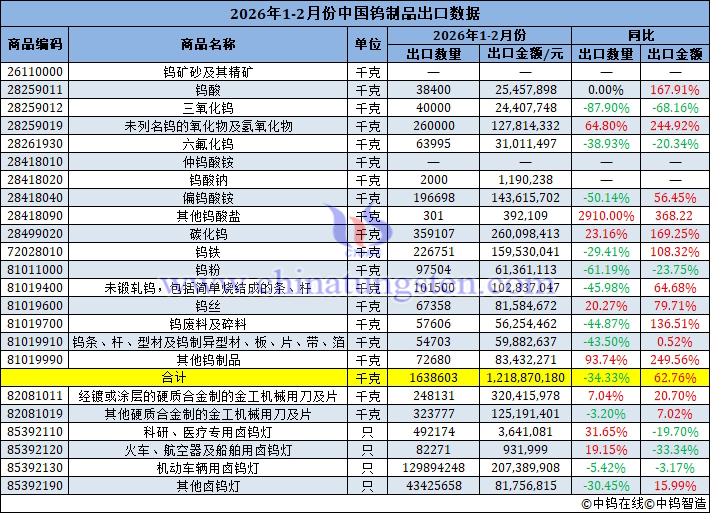Select the 其他卤钨灯 name cell

(x=208, y=486)
